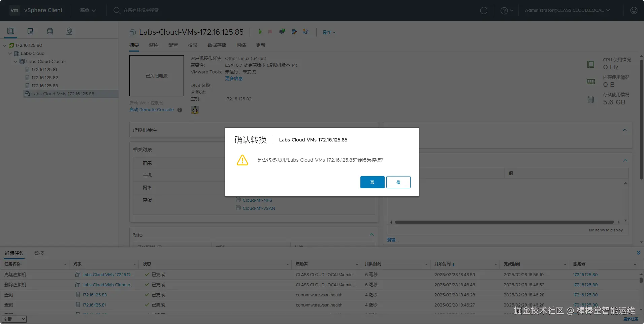The image size is (644, 324).
Task: Open the 配置 tab
Action: point(173,45)
